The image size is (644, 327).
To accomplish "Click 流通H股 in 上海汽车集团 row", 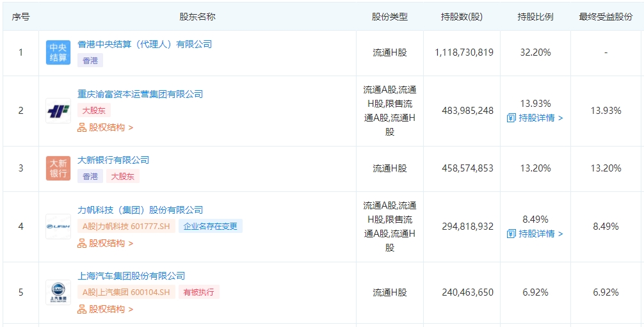I will (x=390, y=292).
